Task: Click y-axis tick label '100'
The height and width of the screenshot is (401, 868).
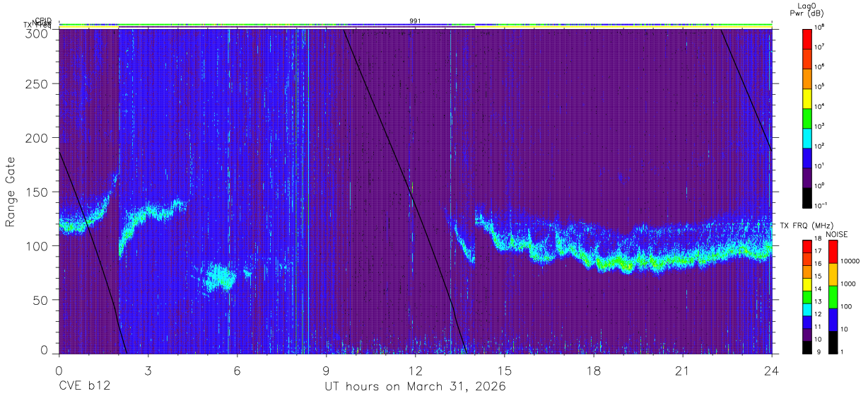Action: 37,246
